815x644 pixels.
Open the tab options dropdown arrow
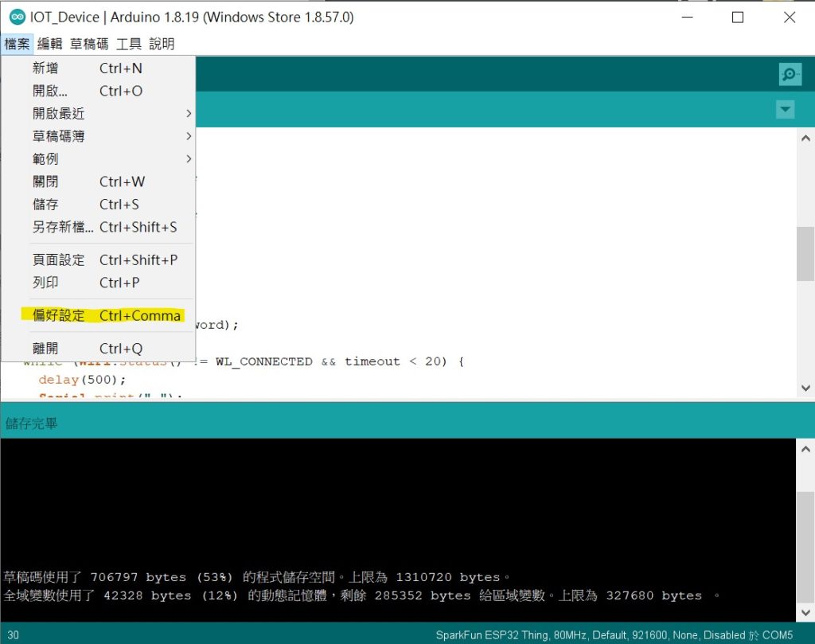785,109
